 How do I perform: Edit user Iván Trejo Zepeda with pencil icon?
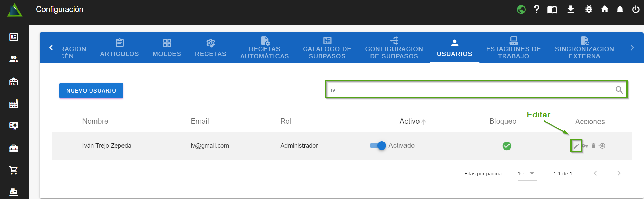pyautogui.click(x=576, y=146)
